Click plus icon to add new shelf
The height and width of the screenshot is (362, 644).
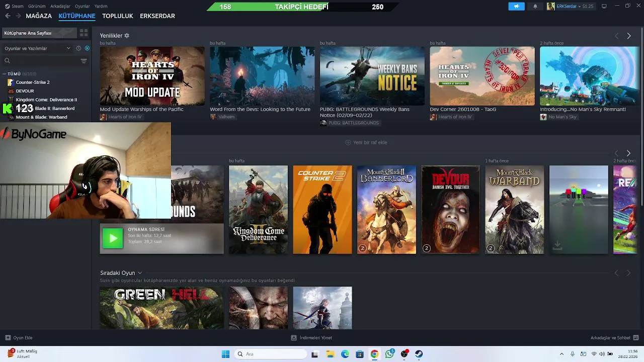point(348,142)
